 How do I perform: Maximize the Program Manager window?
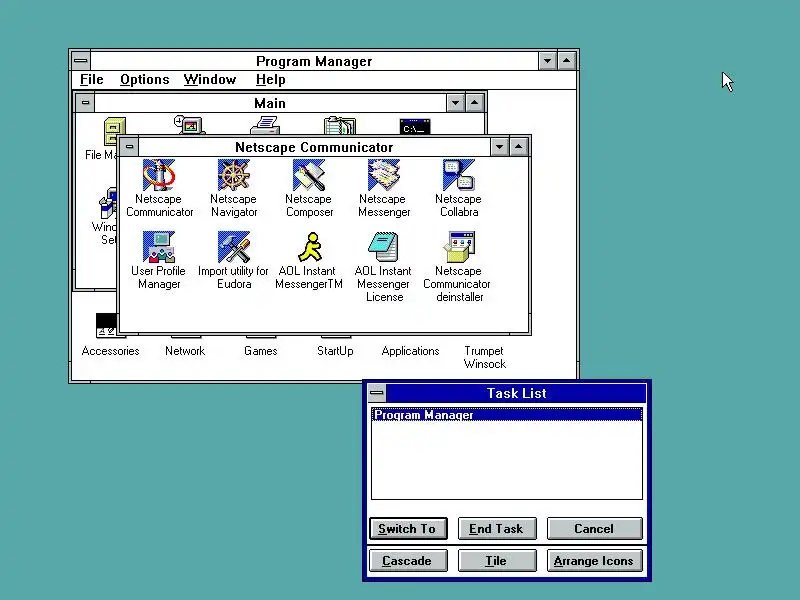point(566,61)
